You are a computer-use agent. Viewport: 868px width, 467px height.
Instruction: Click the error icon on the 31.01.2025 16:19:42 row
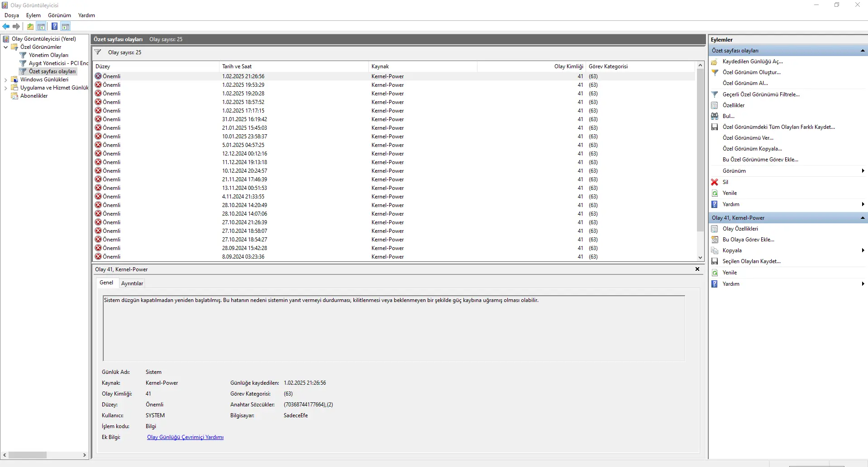(98, 119)
